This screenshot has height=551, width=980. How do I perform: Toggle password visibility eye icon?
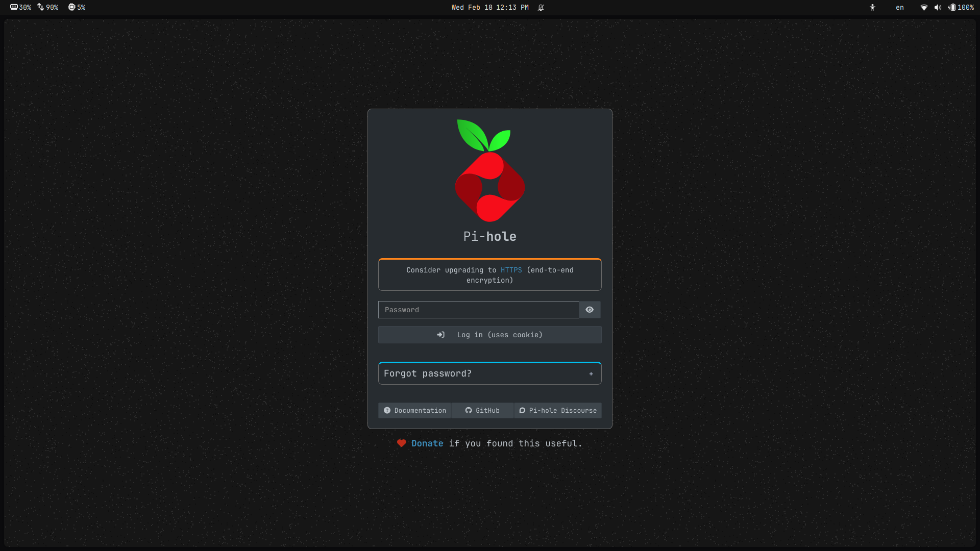click(590, 310)
